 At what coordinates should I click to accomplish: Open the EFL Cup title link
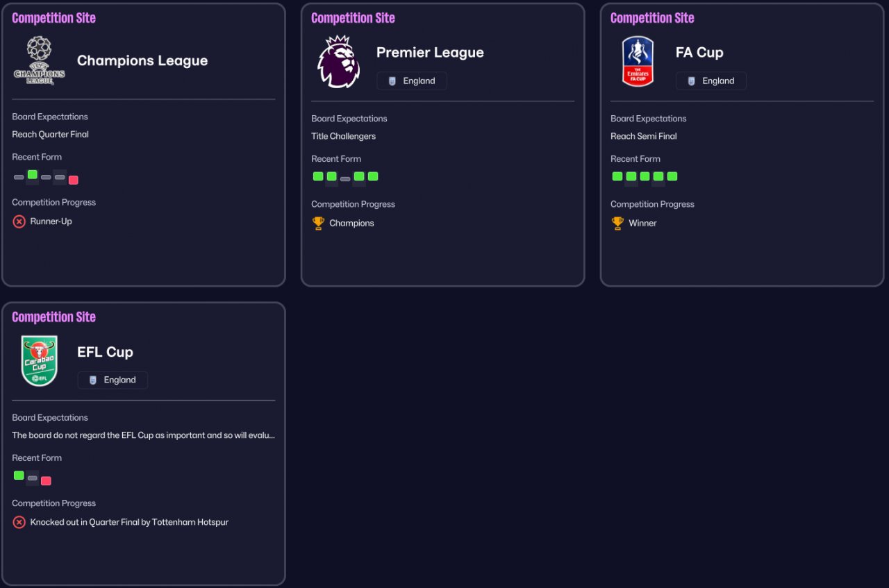[105, 352]
